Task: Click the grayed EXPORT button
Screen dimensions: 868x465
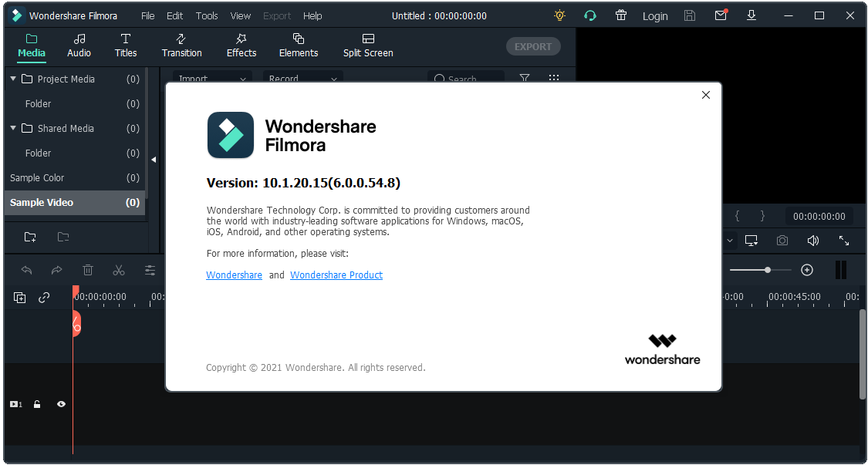Action: click(533, 46)
